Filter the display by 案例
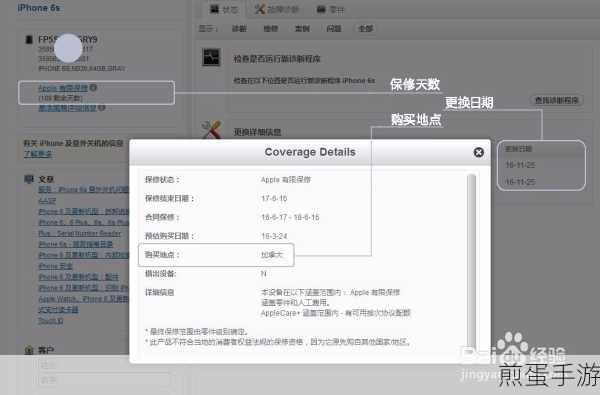The width and height of the screenshot is (600, 395). click(x=302, y=29)
